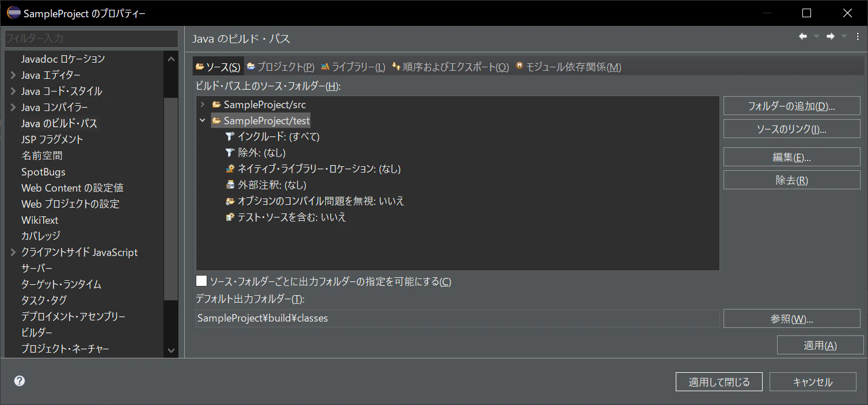Image resolution: width=868 pixels, height=405 pixels.
Task: Click the 参照(W)... button
Action: tap(791, 319)
